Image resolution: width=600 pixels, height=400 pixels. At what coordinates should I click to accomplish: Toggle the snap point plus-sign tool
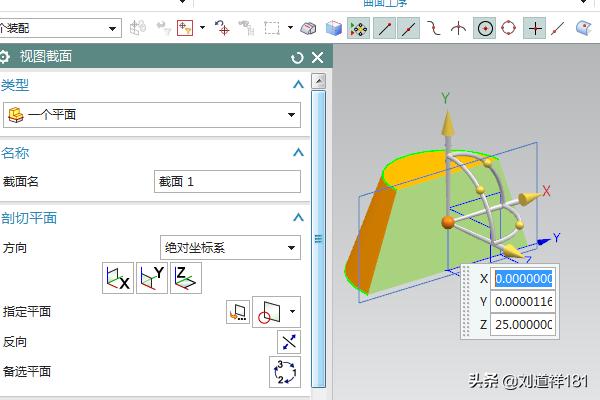pos(536,29)
